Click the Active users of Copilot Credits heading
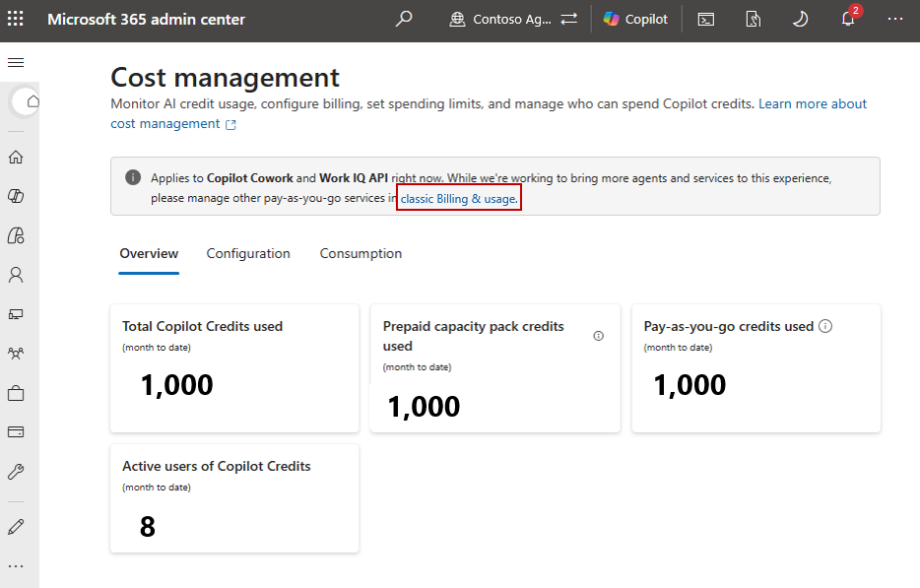The height and width of the screenshot is (588, 920). pos(217,466)
